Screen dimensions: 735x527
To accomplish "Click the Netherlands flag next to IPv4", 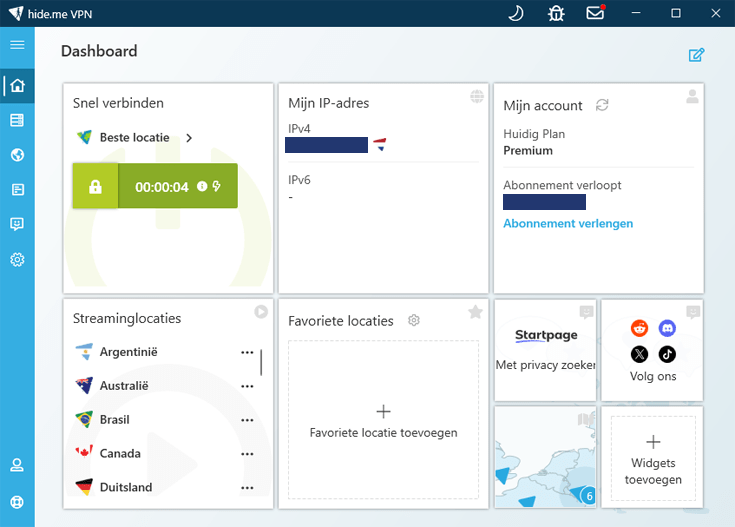I will pos(380,144).
